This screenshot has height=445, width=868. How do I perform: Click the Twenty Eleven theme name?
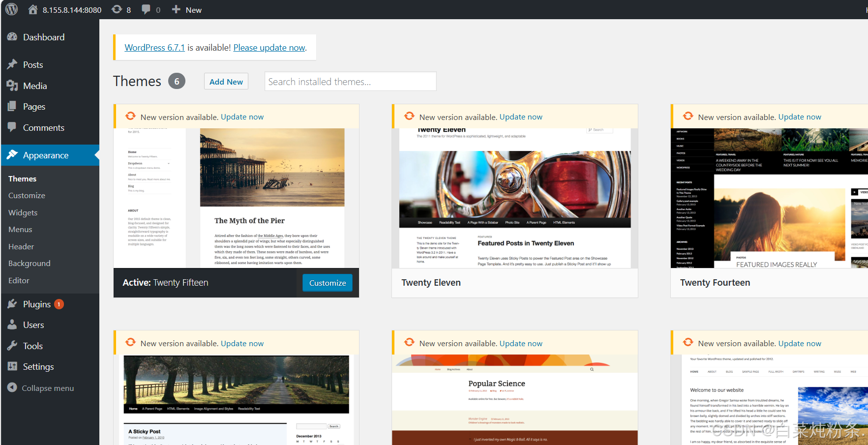click(431, 283)
